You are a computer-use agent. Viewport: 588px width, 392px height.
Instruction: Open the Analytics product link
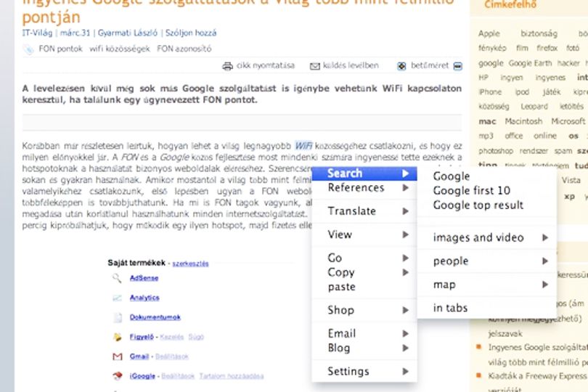point(144,298)
